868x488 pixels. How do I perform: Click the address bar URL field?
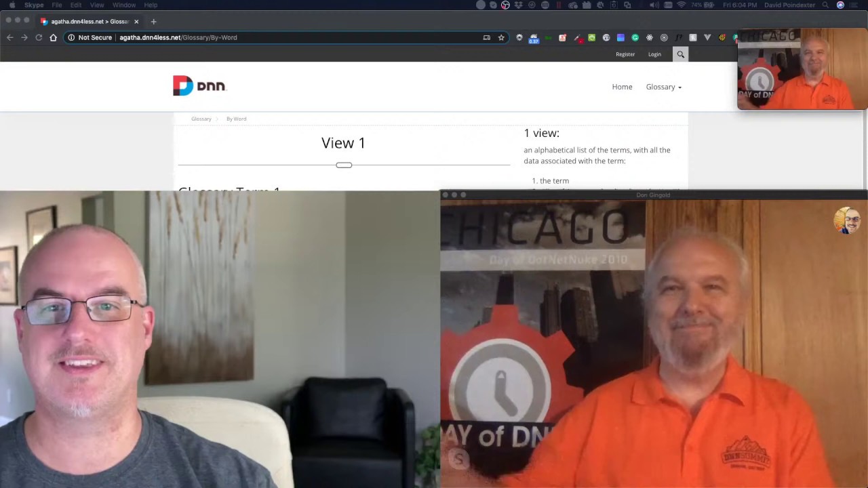pyautogui.click(x=271, y=37)
